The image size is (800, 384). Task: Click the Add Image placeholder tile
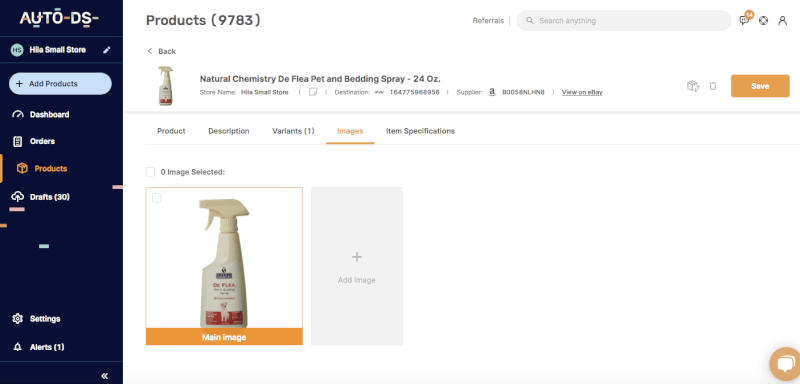[x=357, y=266]
